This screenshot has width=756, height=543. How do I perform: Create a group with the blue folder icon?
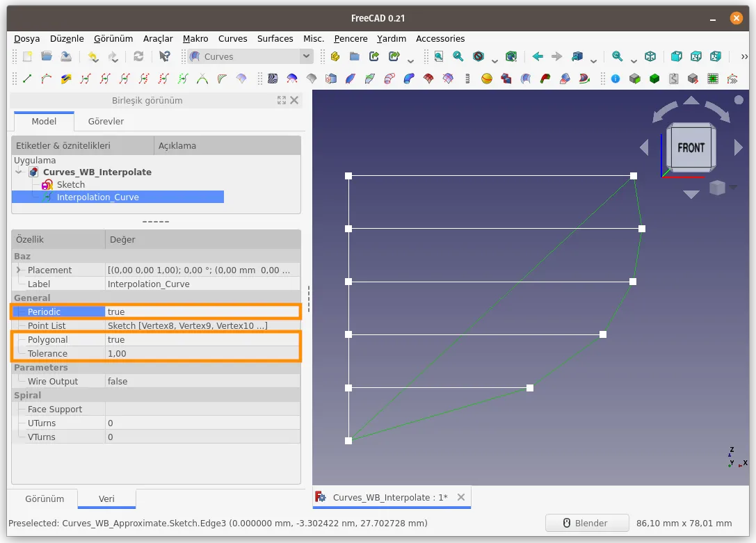(355, 56)
